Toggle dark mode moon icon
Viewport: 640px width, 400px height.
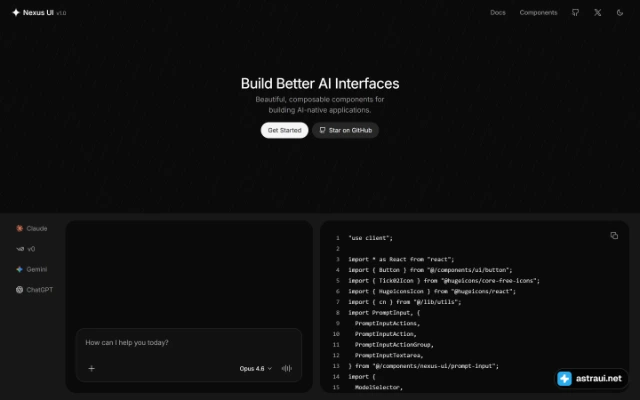620,13
